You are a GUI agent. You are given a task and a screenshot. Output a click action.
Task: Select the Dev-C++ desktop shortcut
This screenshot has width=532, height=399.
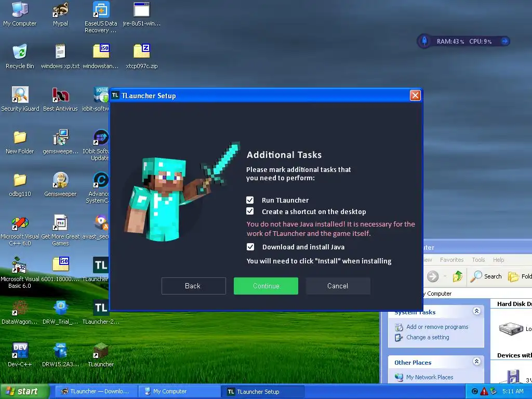pyautogui.click(x=20, y=355)
